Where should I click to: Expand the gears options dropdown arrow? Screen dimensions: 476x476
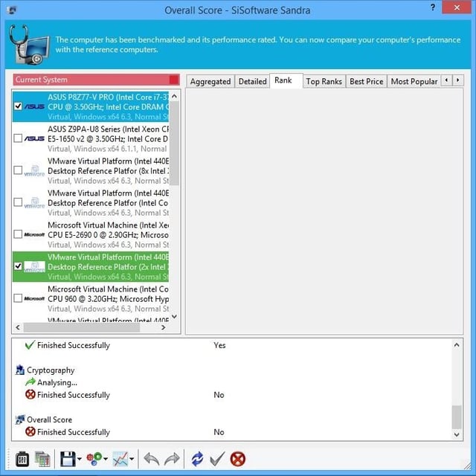click(x=106, y=459)
